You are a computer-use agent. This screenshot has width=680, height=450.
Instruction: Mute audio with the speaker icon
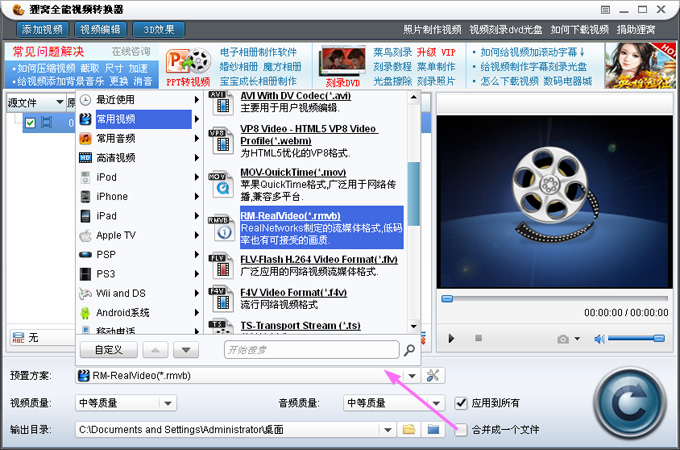click(x=599, y=339)
